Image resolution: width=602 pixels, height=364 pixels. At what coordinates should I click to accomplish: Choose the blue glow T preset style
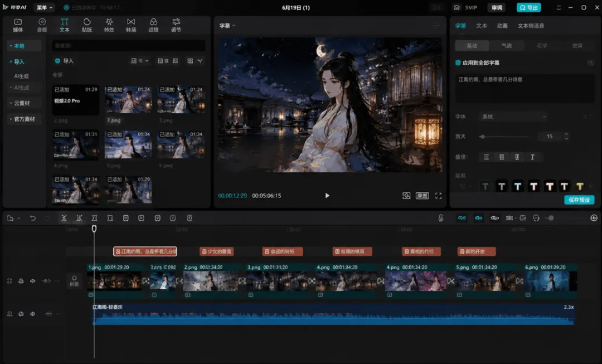pos(517,187)
